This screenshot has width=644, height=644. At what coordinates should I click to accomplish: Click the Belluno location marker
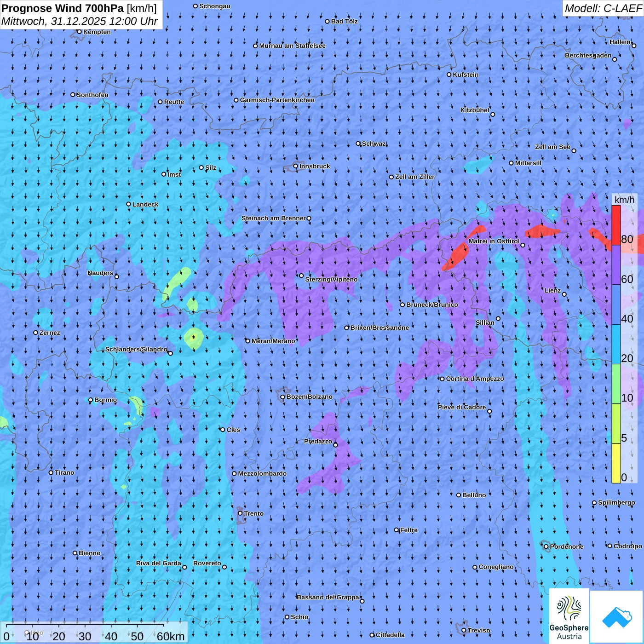(x=459, y=495)
